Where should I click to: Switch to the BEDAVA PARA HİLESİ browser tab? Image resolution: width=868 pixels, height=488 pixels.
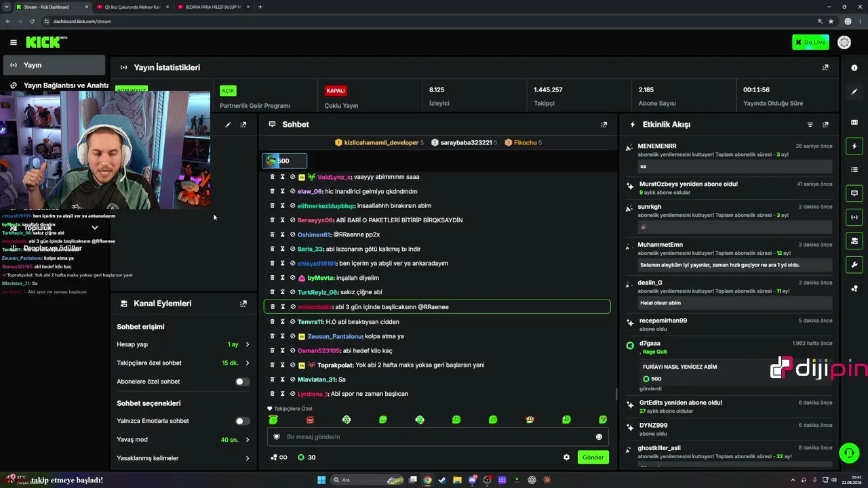point(213,7)
